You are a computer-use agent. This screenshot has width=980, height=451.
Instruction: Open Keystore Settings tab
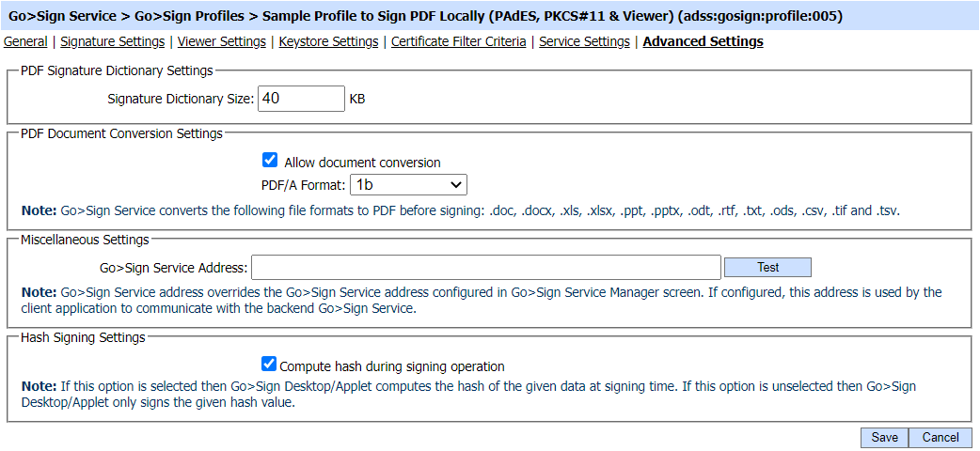tap(328, 41)
